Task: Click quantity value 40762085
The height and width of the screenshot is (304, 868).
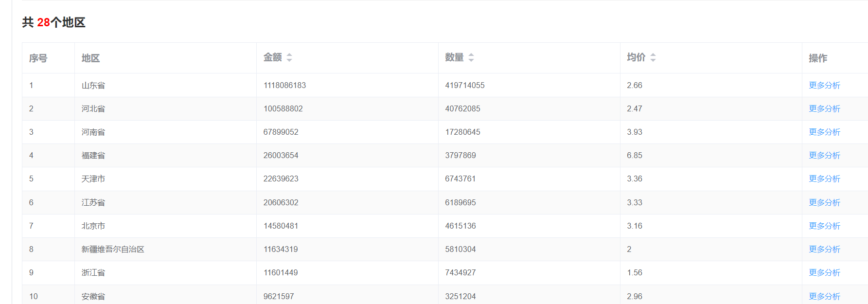Action: click(x=462, y=108)
